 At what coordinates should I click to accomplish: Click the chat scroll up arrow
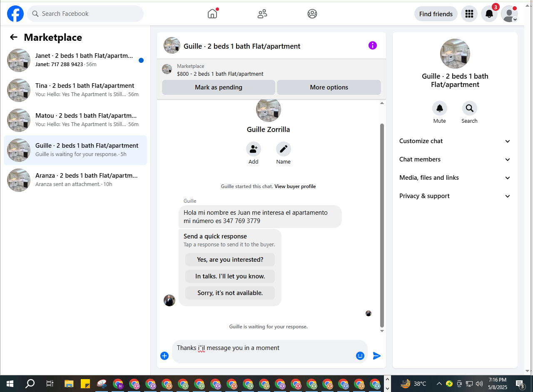point(382,103)
